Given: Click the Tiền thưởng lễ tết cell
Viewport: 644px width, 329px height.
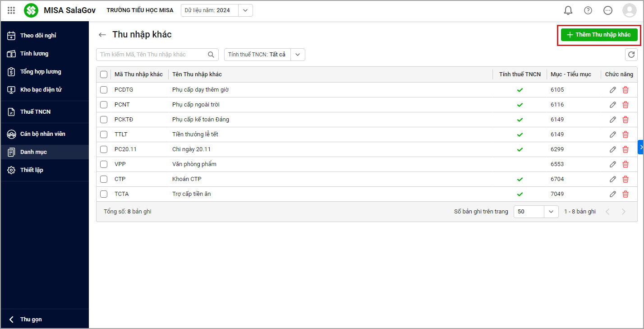Looking at the screenshot, I should pyautogui.click(x=195, y=134).
